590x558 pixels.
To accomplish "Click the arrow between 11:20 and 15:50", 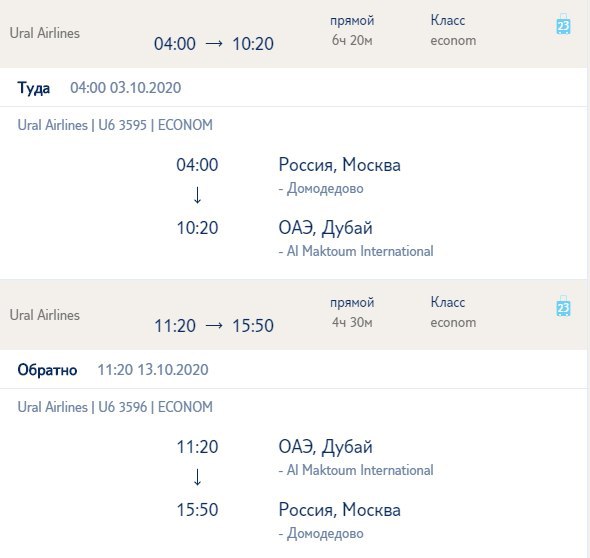I will coord(214,326).
